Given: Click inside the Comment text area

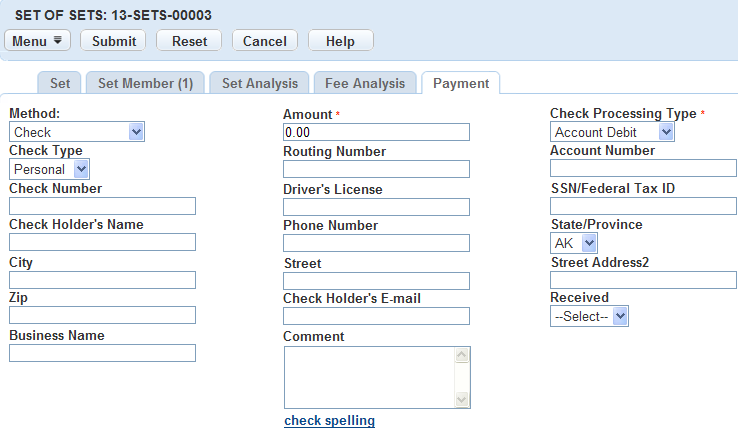Looking at the screenshot, I should pyautogui.click(x=368, y=377).
